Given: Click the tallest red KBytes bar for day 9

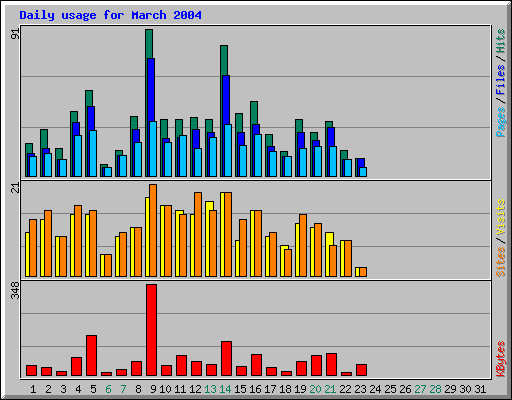Looking at the screenshot, I should 151,330.
